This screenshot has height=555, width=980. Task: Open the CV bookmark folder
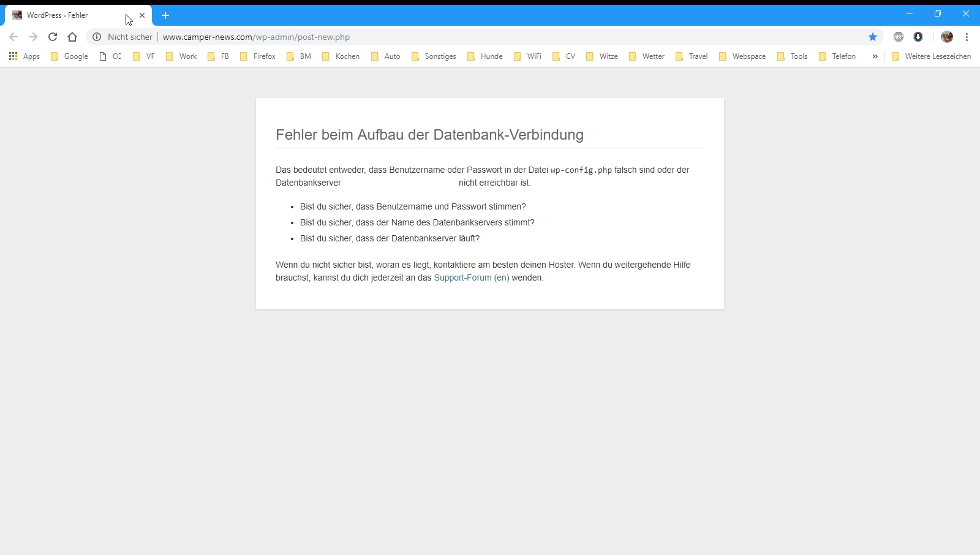tap(563, 56)
